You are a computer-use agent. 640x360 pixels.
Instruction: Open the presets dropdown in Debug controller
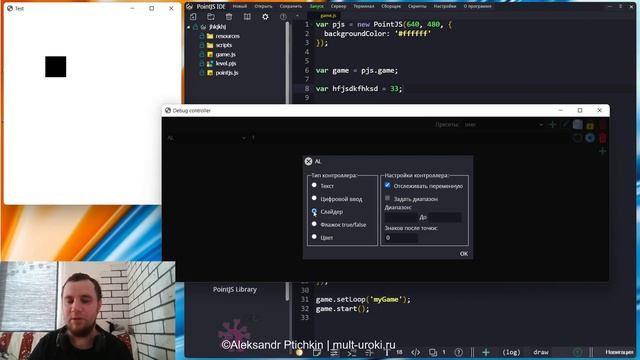[x=504, y=124]
